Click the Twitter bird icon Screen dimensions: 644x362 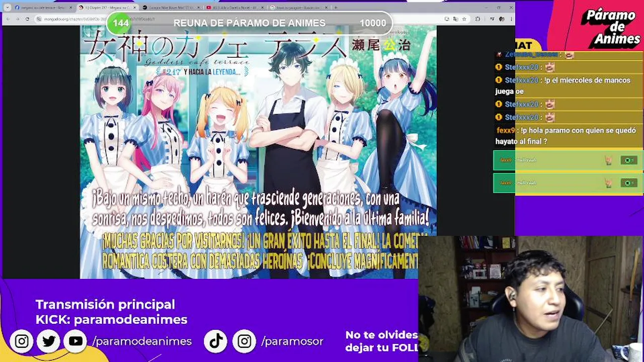point(48,341)
